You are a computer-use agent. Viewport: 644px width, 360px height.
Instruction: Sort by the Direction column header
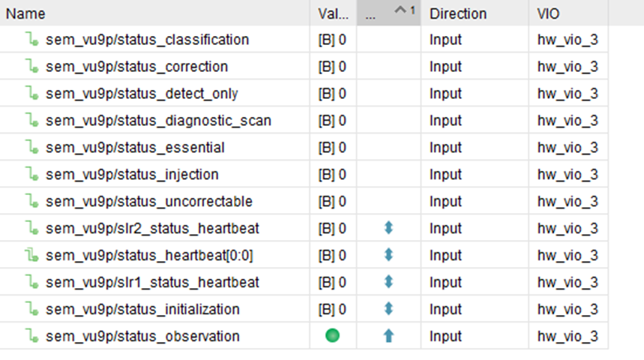point(475,13)
